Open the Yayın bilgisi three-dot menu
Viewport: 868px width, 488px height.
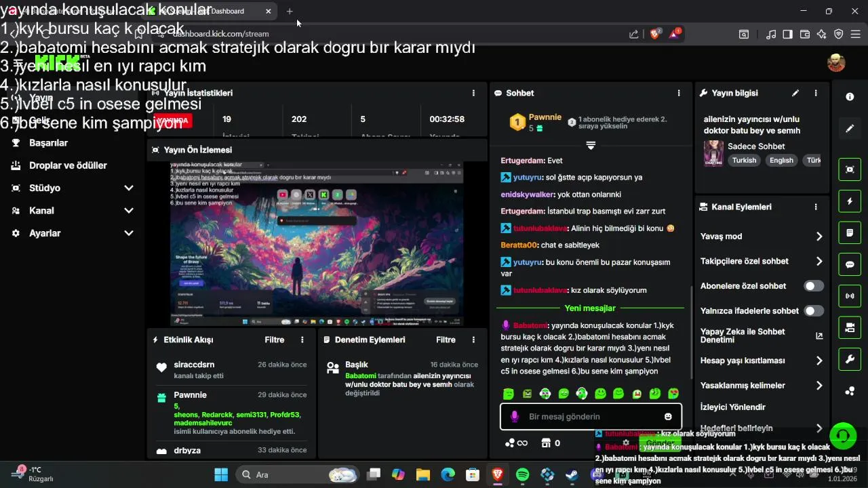point(816,93)
